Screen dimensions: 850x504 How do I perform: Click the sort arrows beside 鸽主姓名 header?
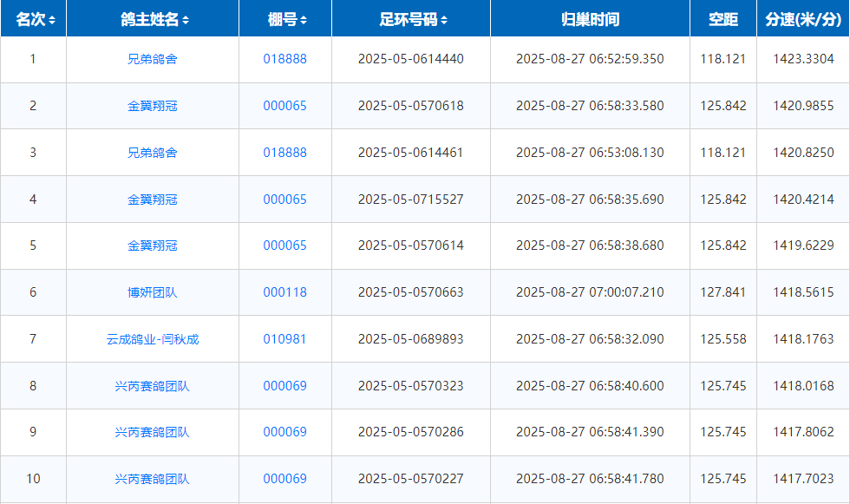(x=186, y=20)
